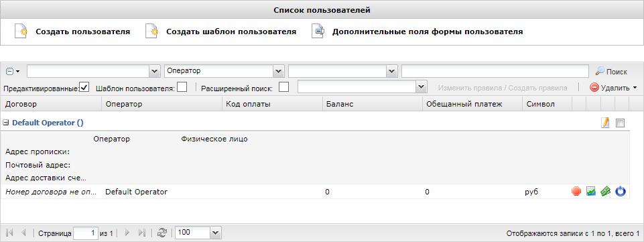Open Дополнительные поля формы пользователя link
The image size is (644, 242).
pos(428,32)
